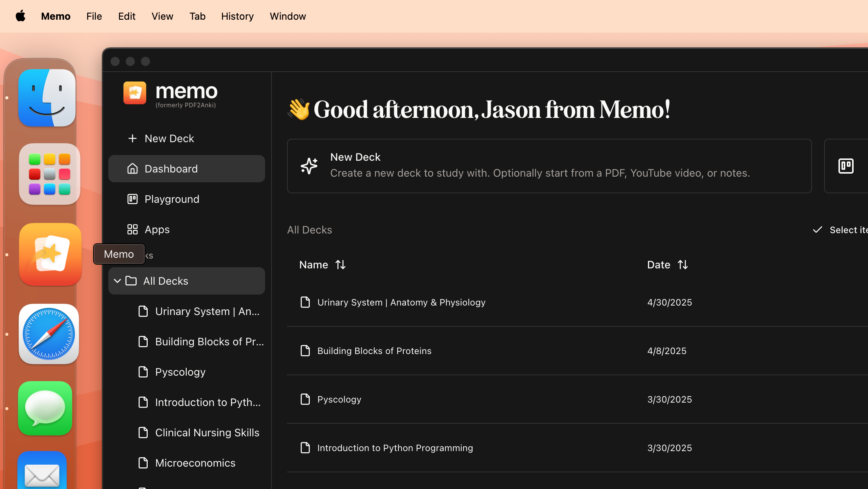Click sort arrows next to Date
The width and height of the screenshot is (868, 489).
[683, 265]
